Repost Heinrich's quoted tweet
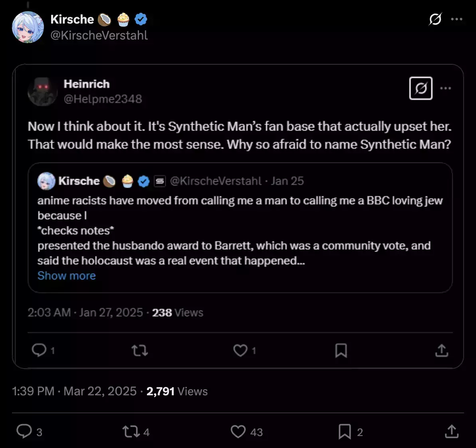 tap(140, 350)
